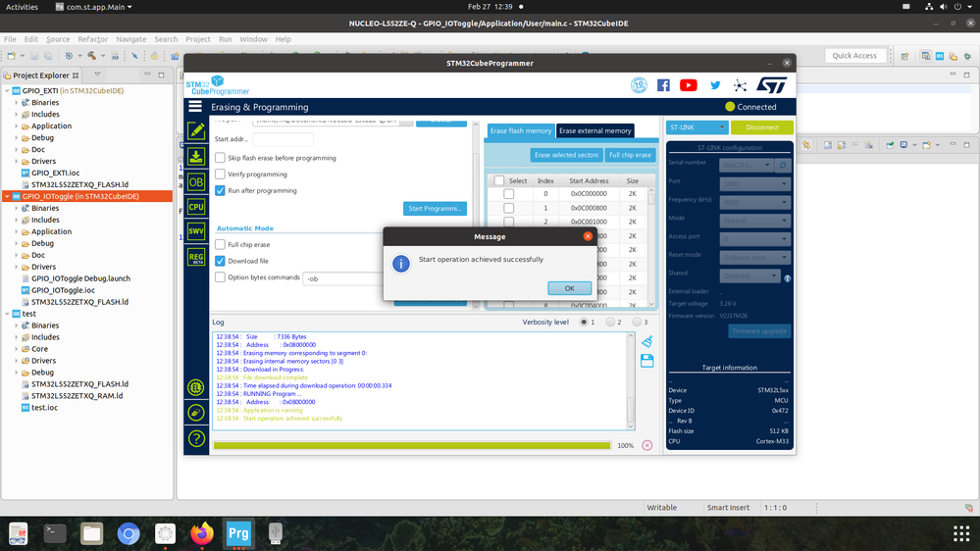The width and height of the screenshot is (980, 551).
Task: Refresh the ST-LINK serial number list
Action: (x=783, y=165)
